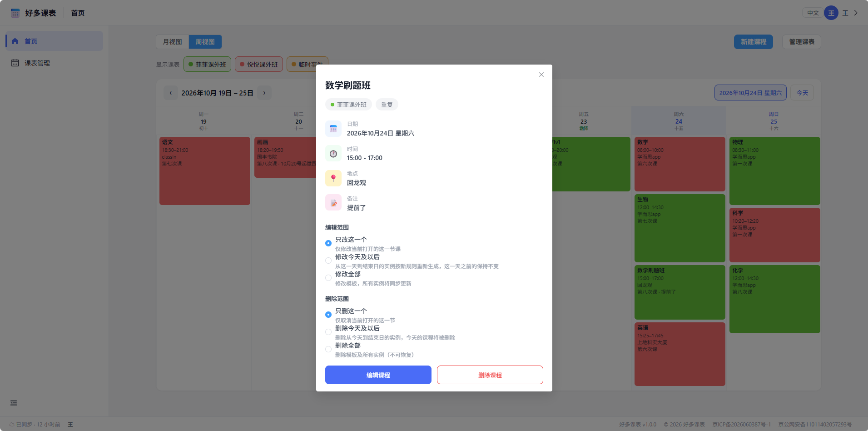Select 删除全部 delete scope

pos(328,349)
